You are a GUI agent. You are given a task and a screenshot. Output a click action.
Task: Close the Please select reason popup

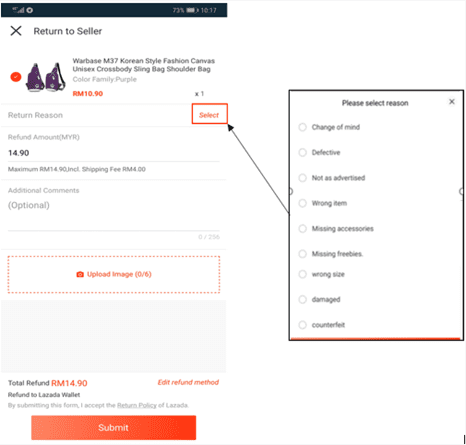(x=452, y=101)
